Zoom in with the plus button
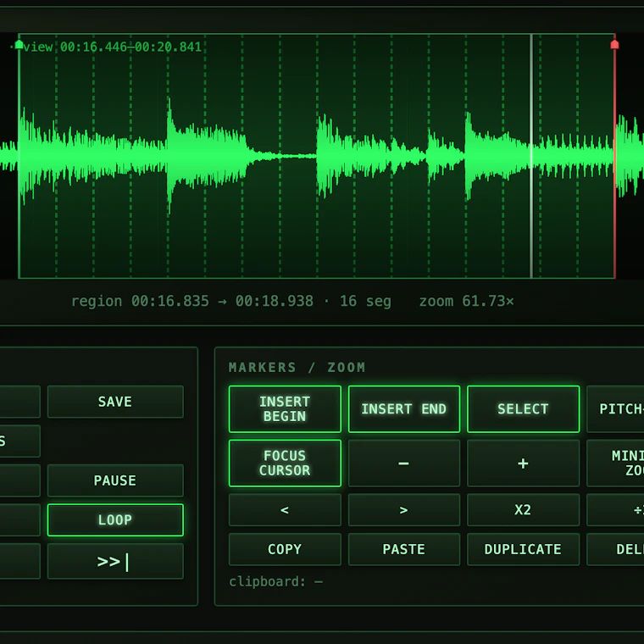644x644 pixels. point(524,464)
